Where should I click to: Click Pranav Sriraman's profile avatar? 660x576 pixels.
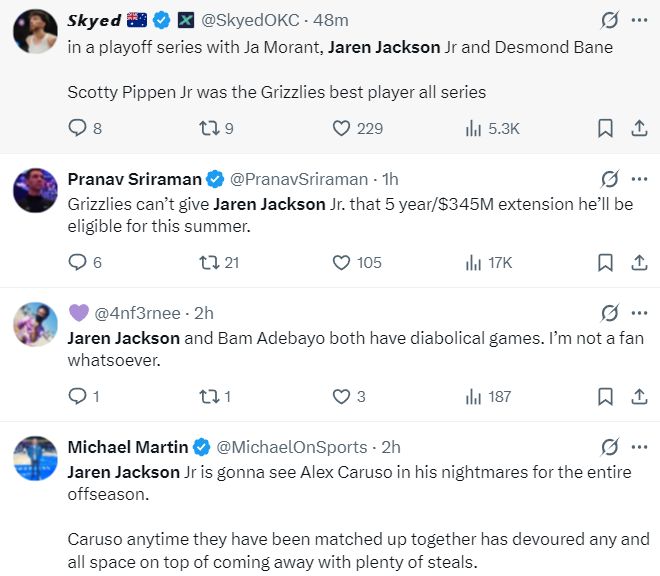tap(35, 190)
